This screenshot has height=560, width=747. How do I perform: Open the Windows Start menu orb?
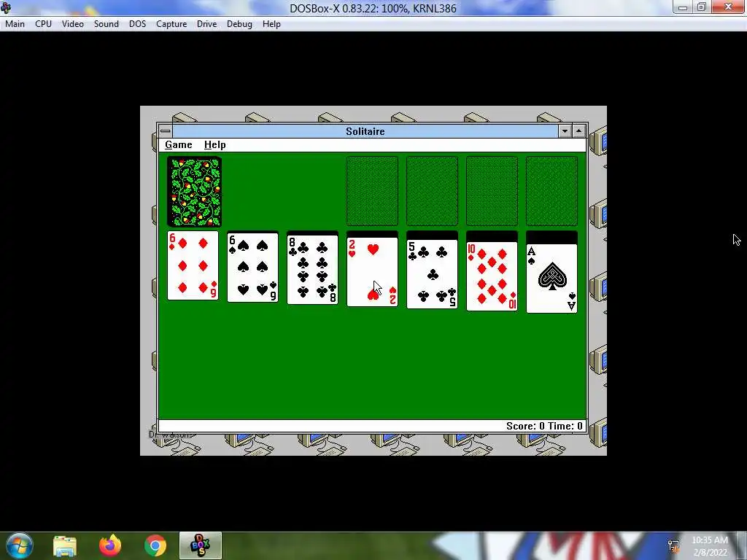pos(19,545)
